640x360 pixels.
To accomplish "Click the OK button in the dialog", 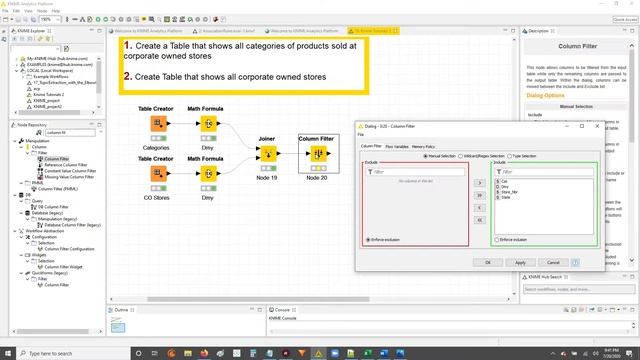I will 488,262.
